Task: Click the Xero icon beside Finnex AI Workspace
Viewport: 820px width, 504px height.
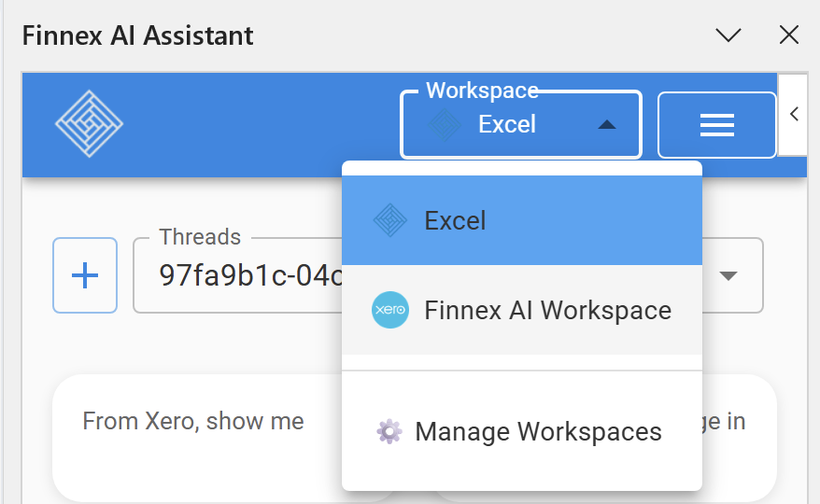Action: tap(390, 310)
